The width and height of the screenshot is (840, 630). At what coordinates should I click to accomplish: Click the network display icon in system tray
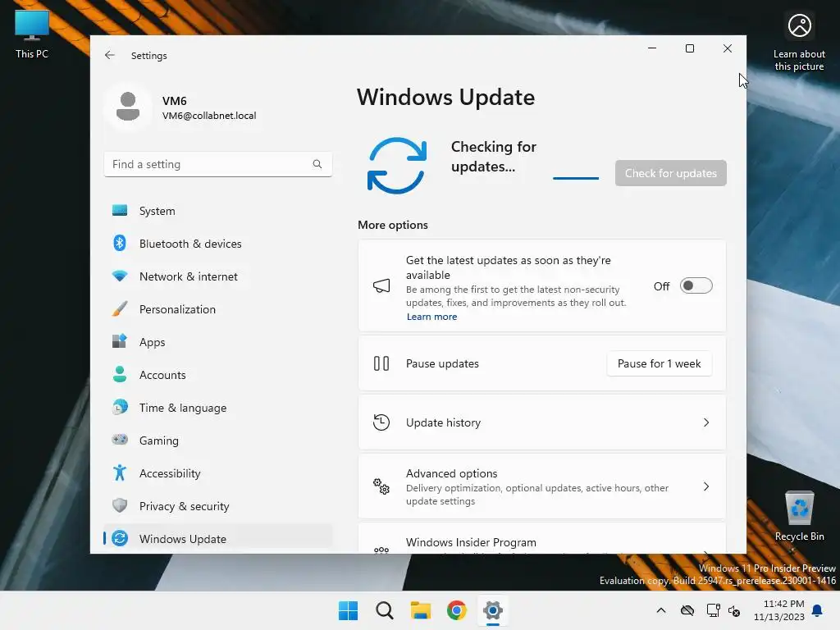pos(713,610)
